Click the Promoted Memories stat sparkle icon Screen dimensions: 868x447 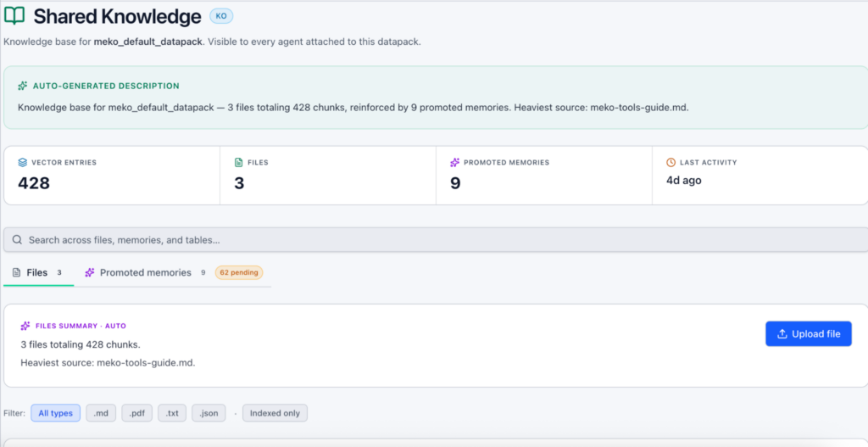tap(454, 162)
